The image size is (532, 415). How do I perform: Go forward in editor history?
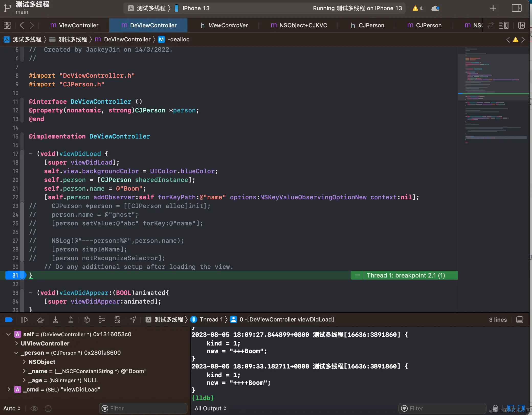point(32,25)
